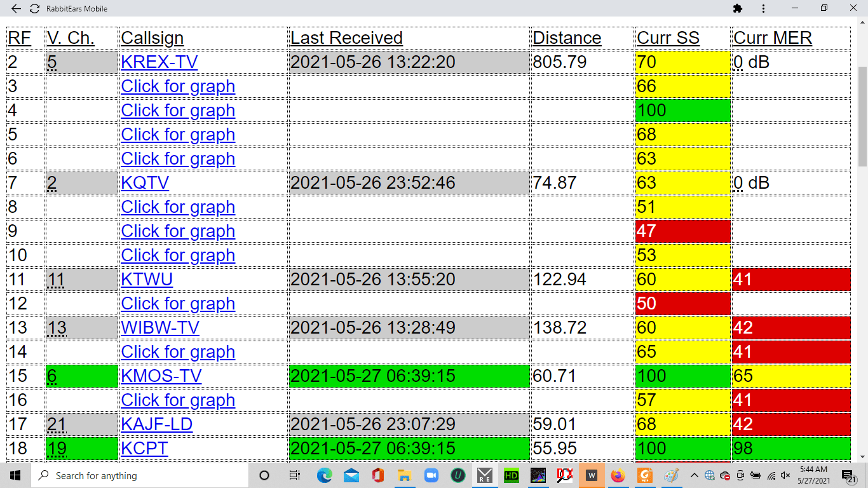Click for graph on RF 8
This screenshot has height=488, width=868.
(178, 207)
